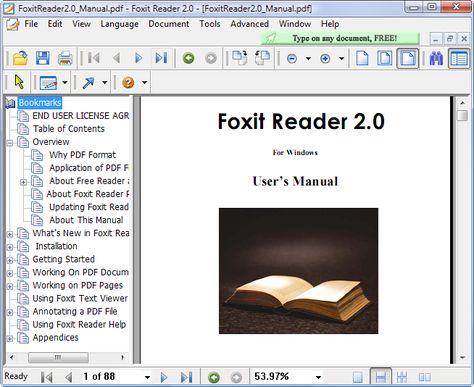Select the yellow arrow Select tool
Image resolution: width=474 pixels, height=387 pixels.
coord(19,82)
